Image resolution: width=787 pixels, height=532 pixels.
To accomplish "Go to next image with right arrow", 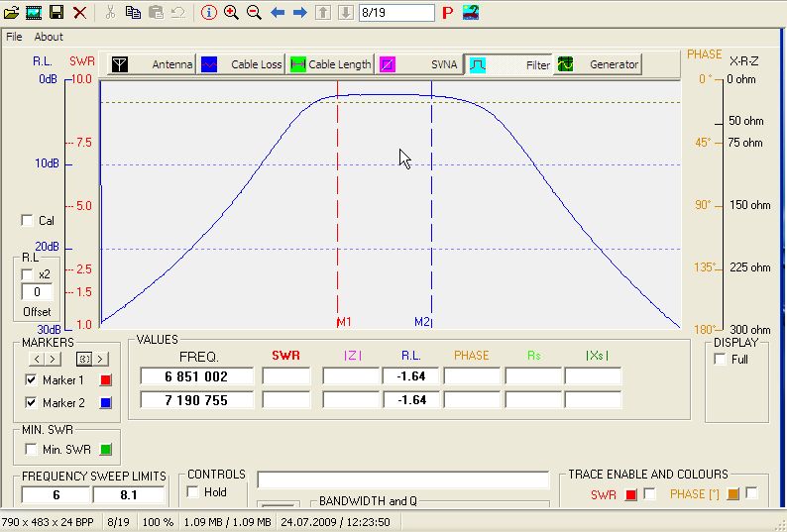I will (x=300, y=12).
